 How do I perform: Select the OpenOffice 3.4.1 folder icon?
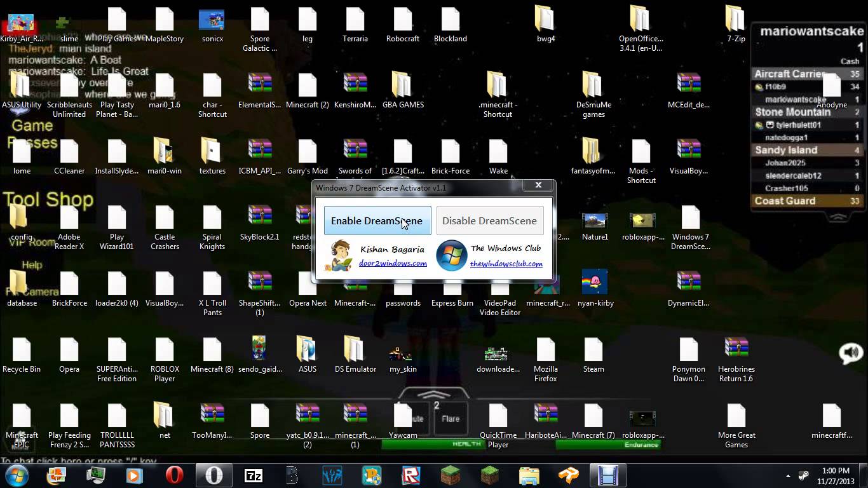point(641,30)
